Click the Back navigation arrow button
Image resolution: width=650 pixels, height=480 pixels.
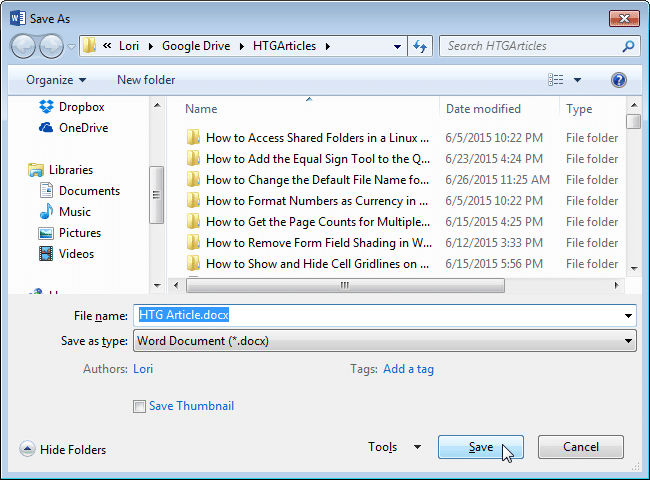point(24,46)
